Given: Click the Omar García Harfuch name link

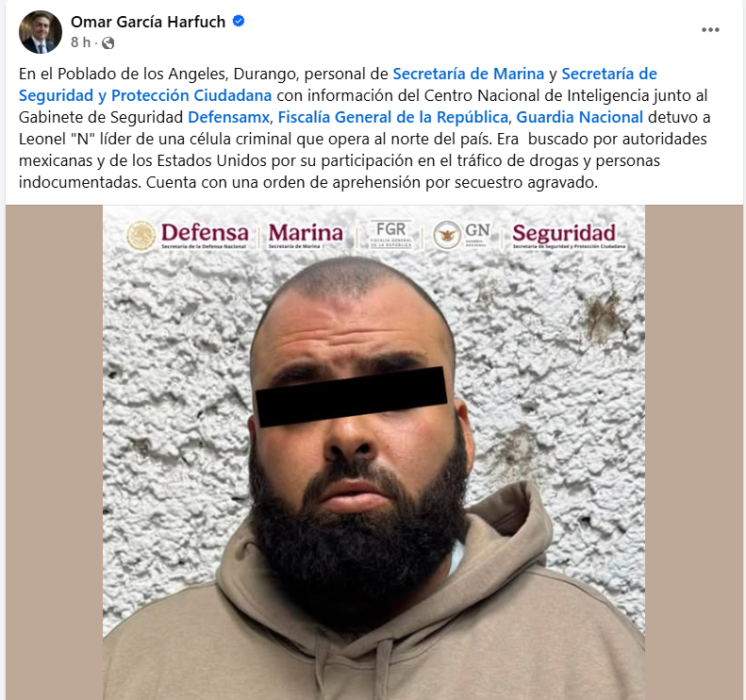Looking at the screenshot, I should click(148, 22).
